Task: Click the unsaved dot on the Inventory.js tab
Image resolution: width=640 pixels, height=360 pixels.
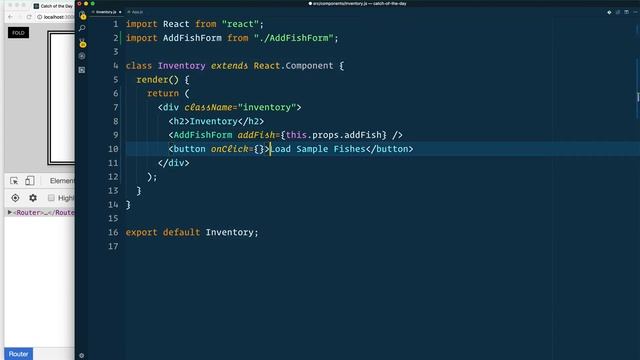Action: click(x=120, y=12)
